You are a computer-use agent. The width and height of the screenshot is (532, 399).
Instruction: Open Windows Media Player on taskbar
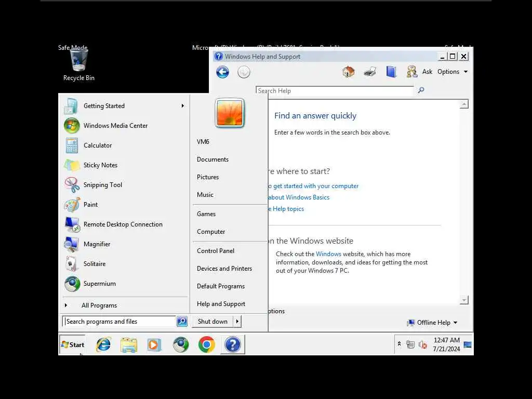click(154, 345)
